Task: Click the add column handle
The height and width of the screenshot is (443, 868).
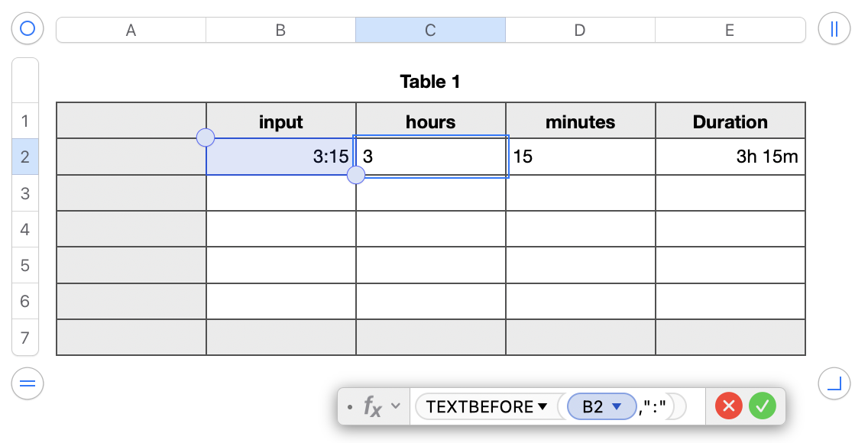Action: (834, 29)
